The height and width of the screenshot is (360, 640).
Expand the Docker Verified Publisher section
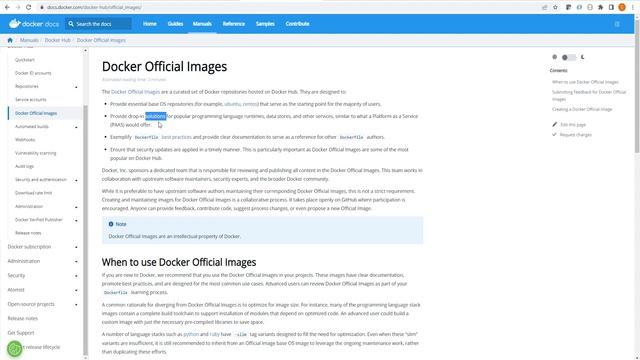tap(76, 220)
